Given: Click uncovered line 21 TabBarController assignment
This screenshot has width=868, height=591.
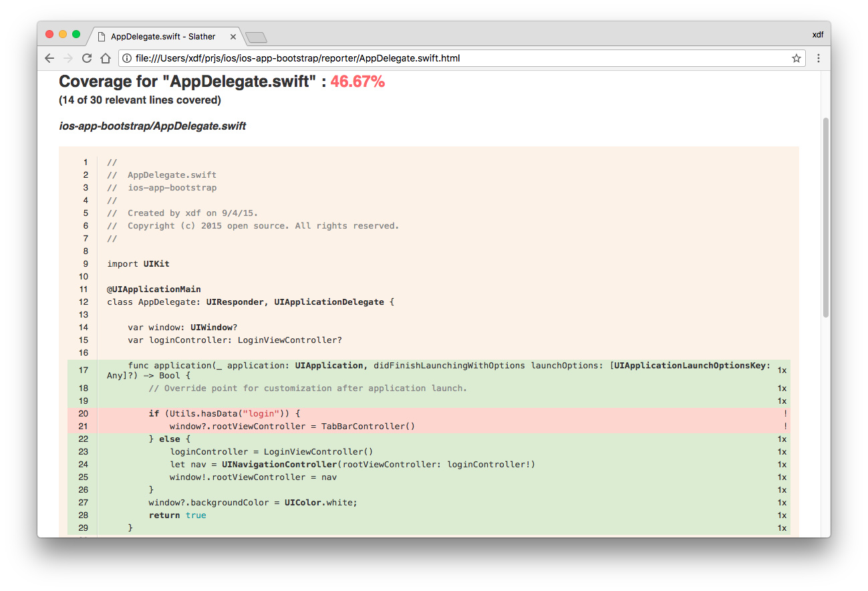Looking at the screenshot, I should pos(292,427).
